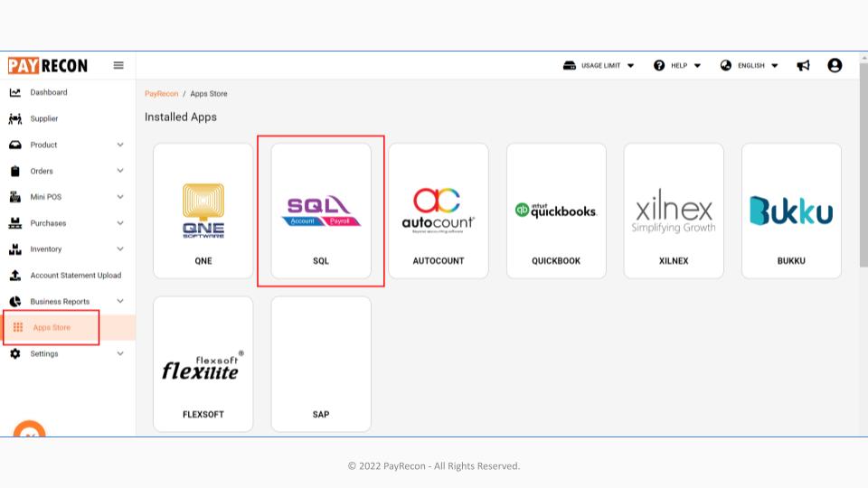Expand the Inventory submenu chevron
Image resolution: width=868 pixels, height=488 pixels.
coord(120,249)
